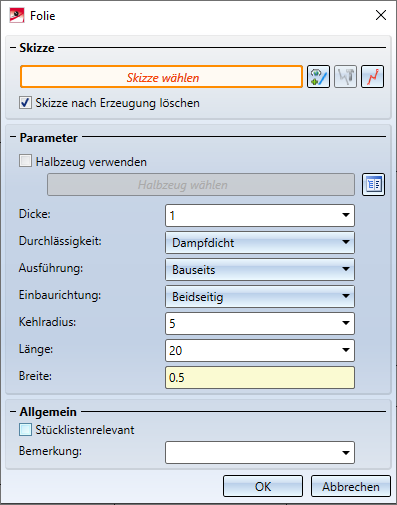Expand the Länge dropdown arrow
Viewport: 397px width, 505px height.
346,350
